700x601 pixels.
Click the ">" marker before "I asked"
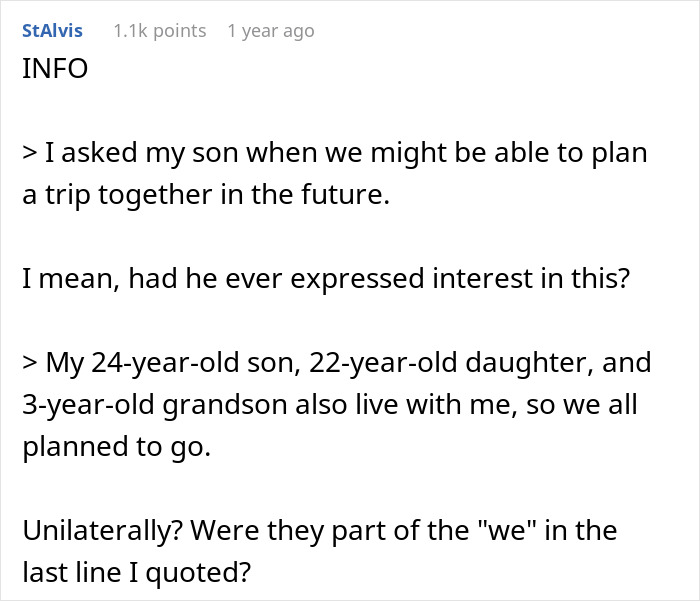pyautogui.click(x=28, y=155)
